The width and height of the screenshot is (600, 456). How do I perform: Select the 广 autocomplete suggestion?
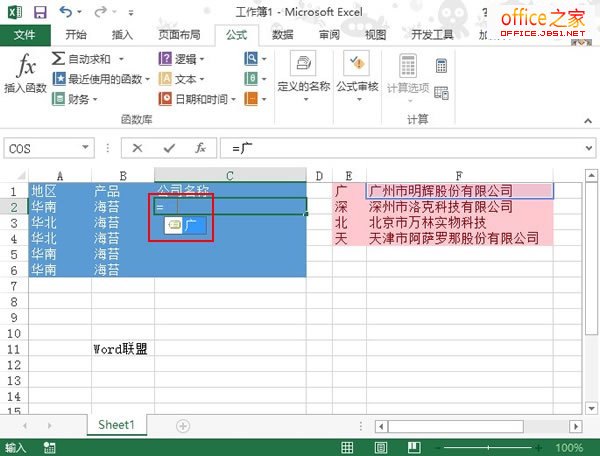(x=186, y=225)
